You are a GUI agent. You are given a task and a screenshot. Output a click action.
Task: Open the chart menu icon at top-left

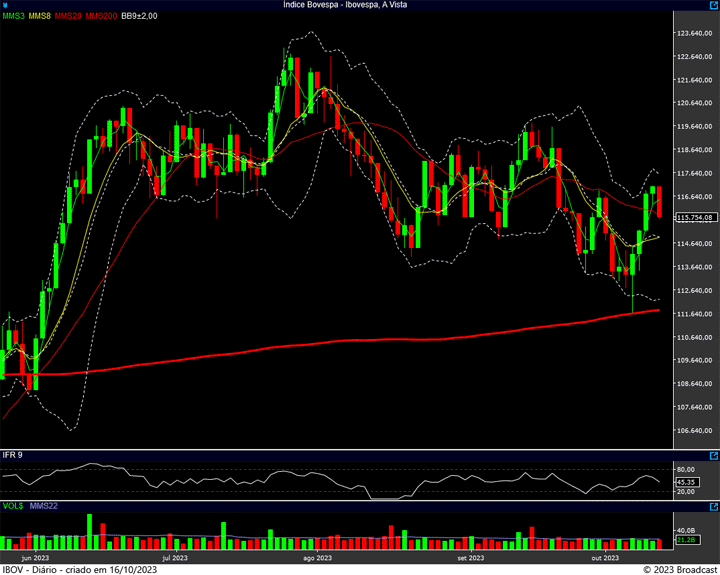5,5
